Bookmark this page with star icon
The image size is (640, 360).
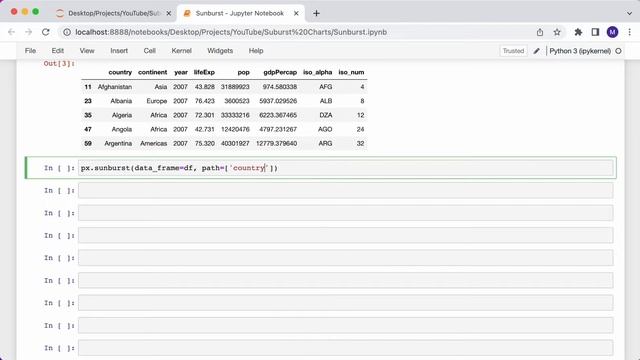coord(557,32)
